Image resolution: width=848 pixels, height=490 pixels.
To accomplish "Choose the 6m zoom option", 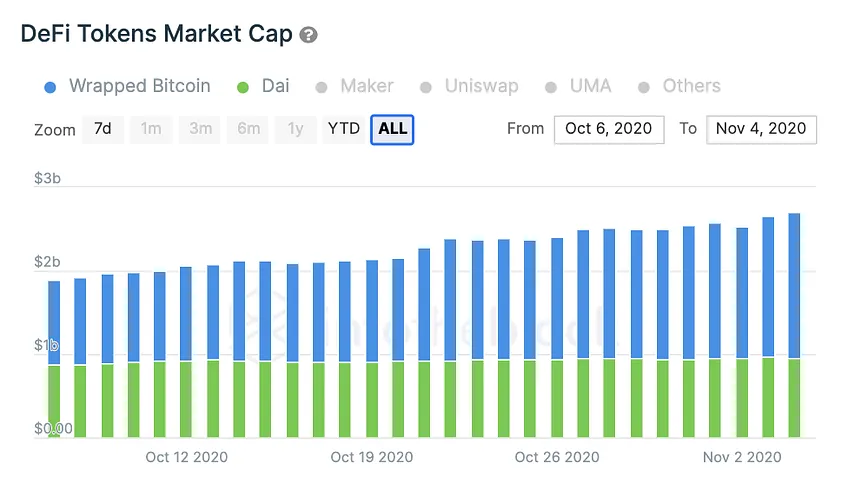I will pyautogui.click(x=248, y=129).
